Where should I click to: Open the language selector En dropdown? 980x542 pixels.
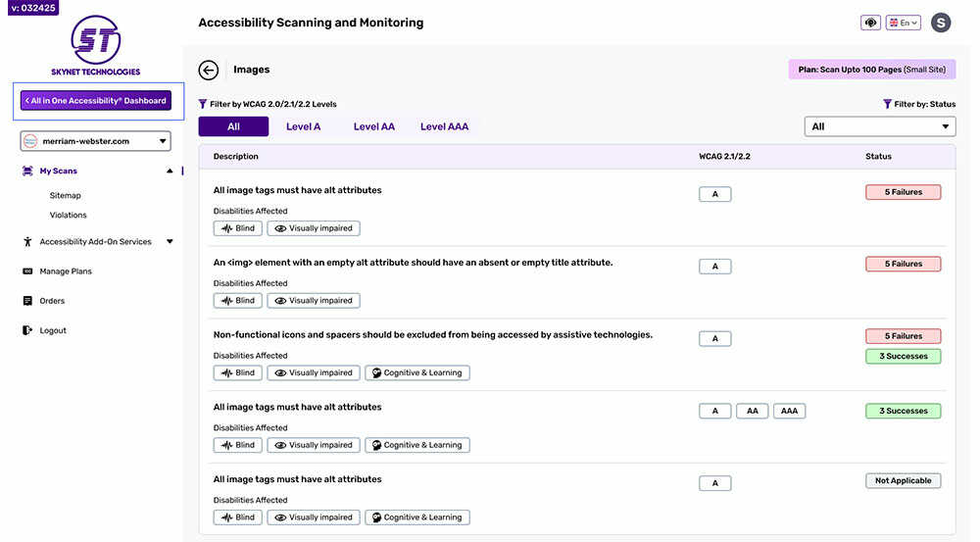[x=903, y=23]
